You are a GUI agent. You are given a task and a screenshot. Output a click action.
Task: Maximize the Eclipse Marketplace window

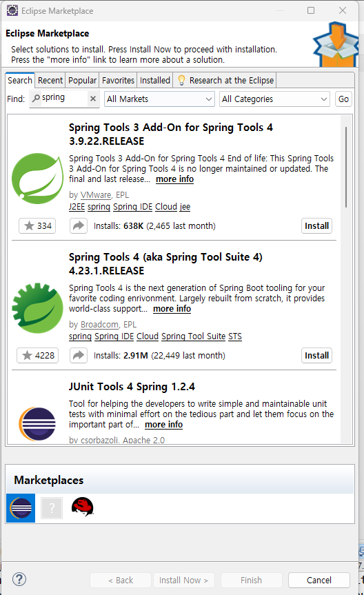coord(311,10)
